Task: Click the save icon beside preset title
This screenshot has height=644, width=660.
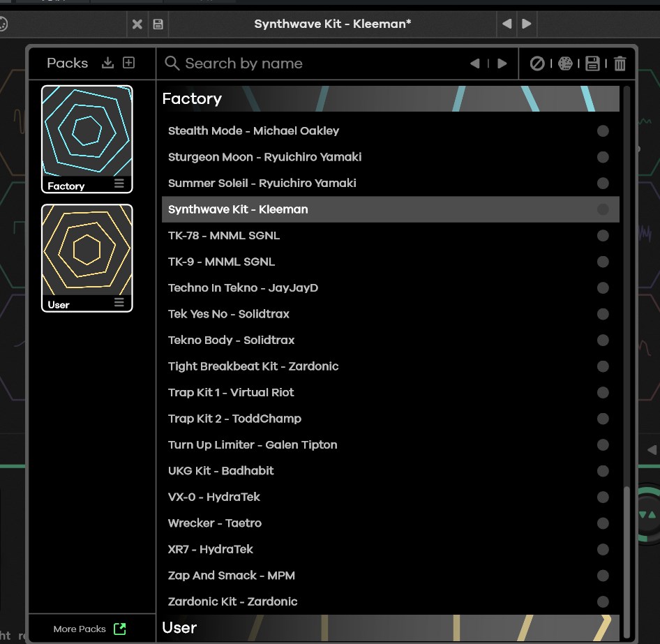Action: [158, 24]
